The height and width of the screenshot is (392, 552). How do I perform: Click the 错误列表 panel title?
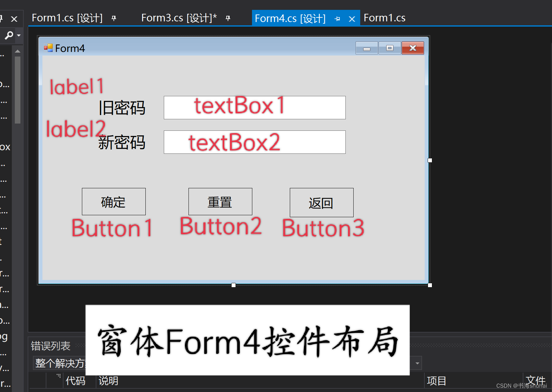[51, 346]
